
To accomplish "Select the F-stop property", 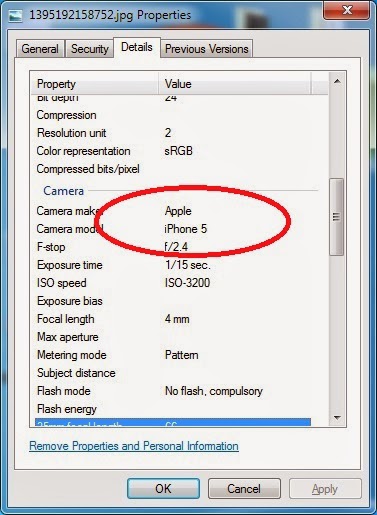I will click(51, 247).
